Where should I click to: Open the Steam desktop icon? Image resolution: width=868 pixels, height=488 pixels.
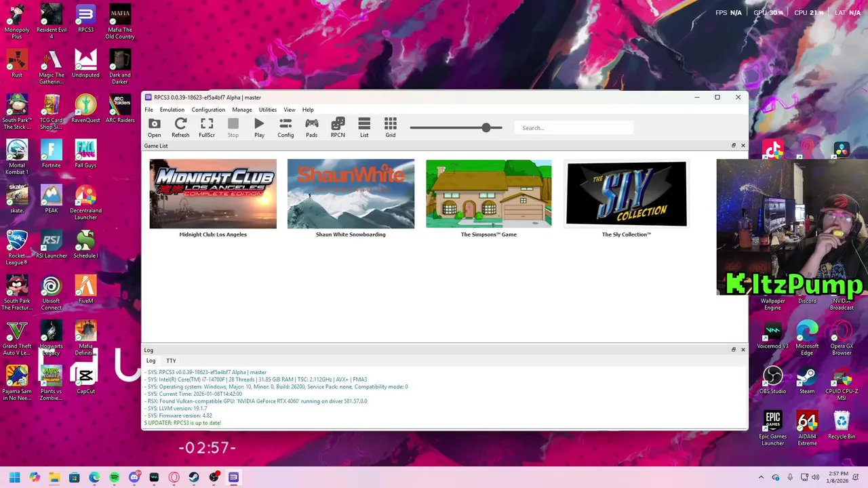807,380
